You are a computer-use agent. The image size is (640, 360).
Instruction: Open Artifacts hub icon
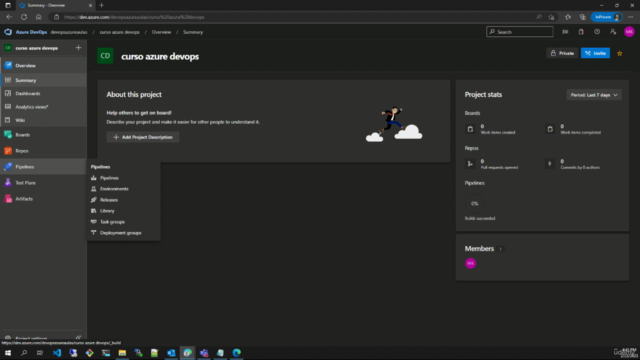coord(8,199)
